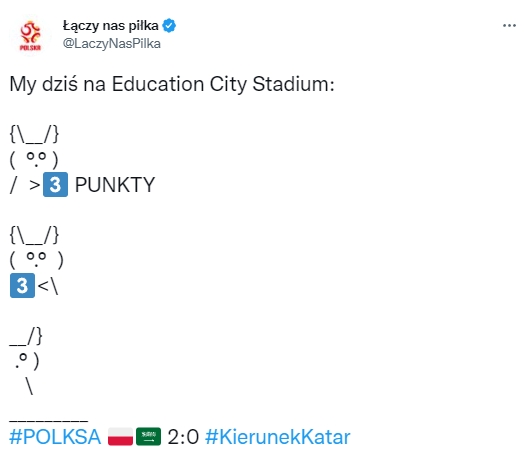The height and width of the screenshot is (461, 524).
Task: Click the Saudi Arabia flag emoji
Action: click(148, 437)
